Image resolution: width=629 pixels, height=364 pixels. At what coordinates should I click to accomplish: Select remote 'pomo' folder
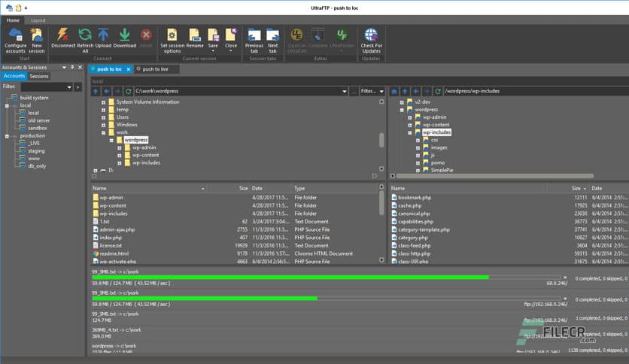[438, 163]
